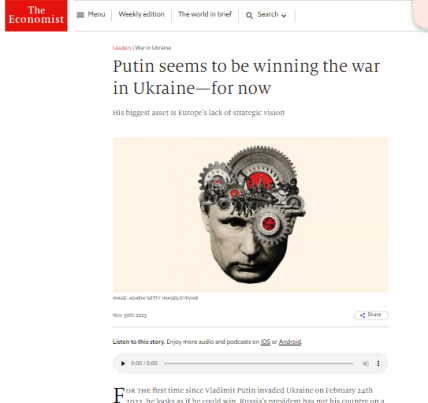
Task: Click the Menu label in navigation
Action: pyautogui.click(x=96, y=14)
